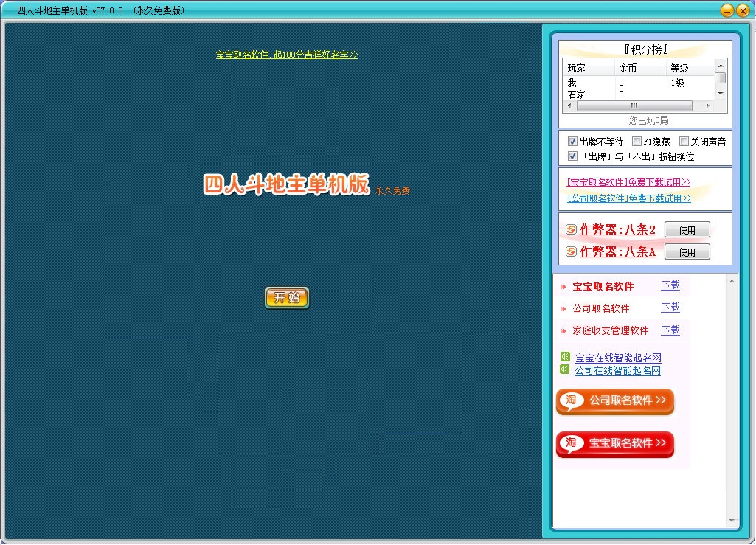Click the orange 开始 start button
This screenshot has height=545, width=756.
tap(287, 298)
